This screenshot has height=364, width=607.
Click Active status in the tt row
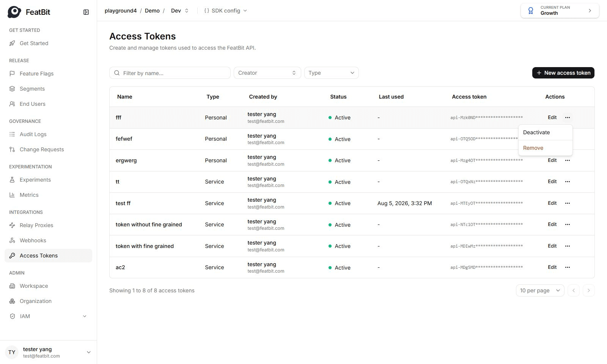[340, 182]
